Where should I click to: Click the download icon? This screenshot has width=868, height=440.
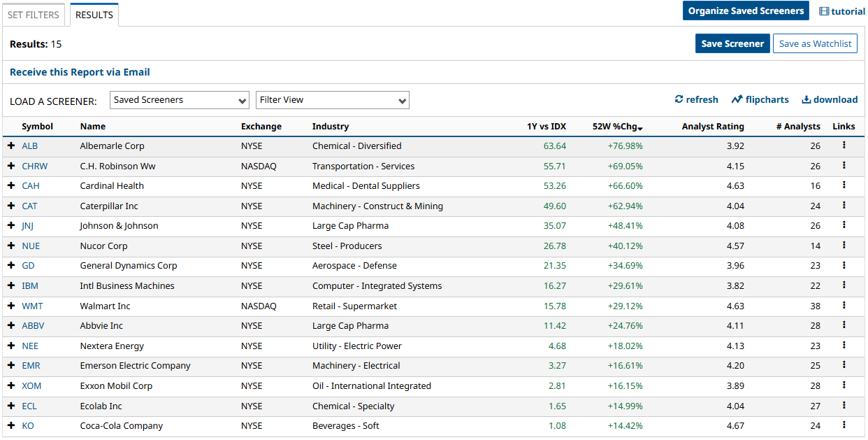806,99
